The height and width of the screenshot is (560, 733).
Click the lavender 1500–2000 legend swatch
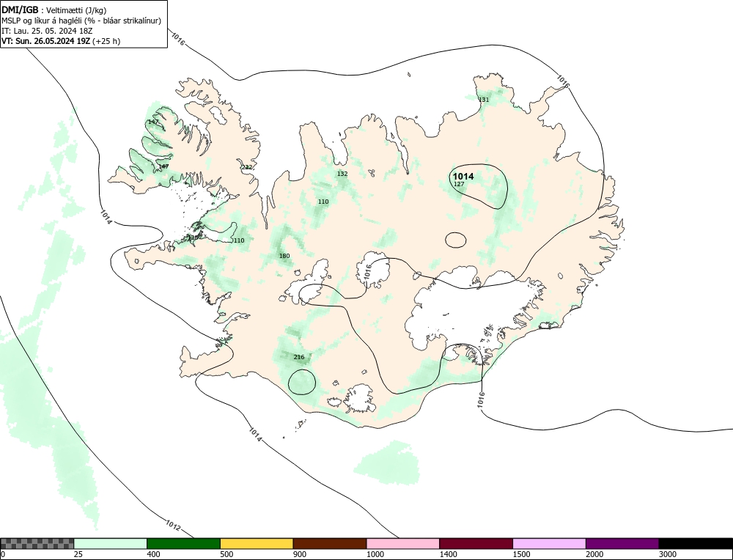[x=549, y=544]
